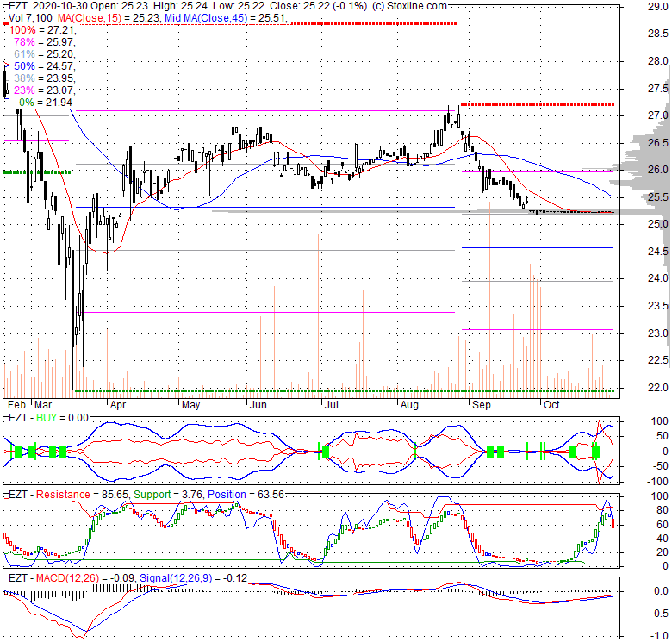The image size is (672, 642).
Task: Click the Apr month axis label
Action: pyautogui.click(x=117, y=405)
